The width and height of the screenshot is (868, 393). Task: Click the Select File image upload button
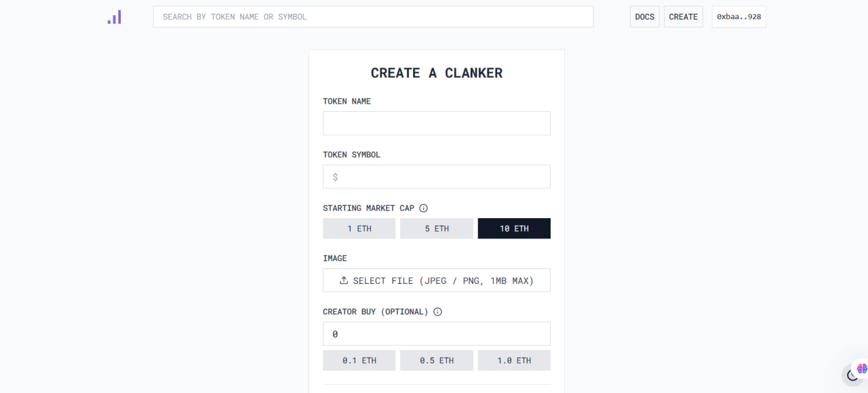click(x=437, y=281)
